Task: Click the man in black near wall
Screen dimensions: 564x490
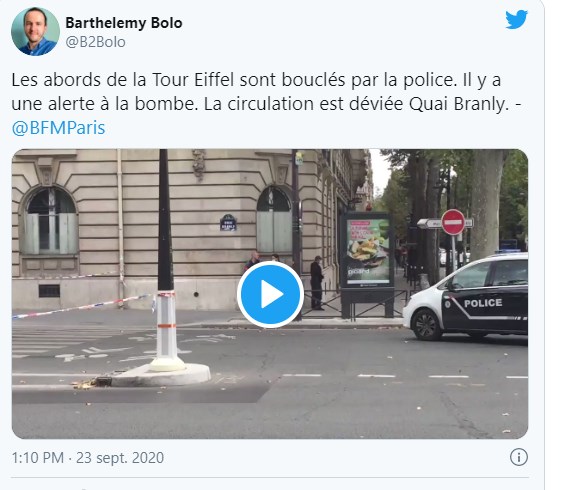Action: [317, 283]
